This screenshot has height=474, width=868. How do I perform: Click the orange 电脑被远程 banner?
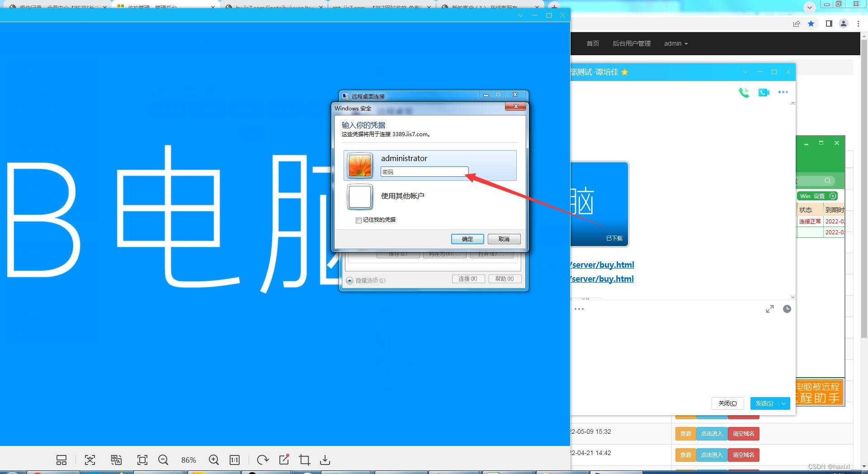[818, 392]
